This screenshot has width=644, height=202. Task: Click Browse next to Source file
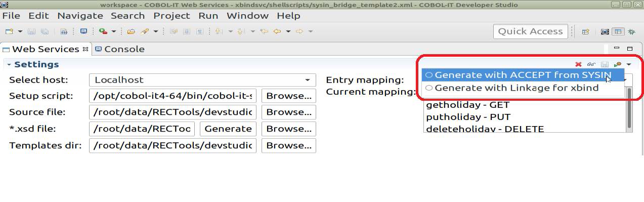click(289, 112)
